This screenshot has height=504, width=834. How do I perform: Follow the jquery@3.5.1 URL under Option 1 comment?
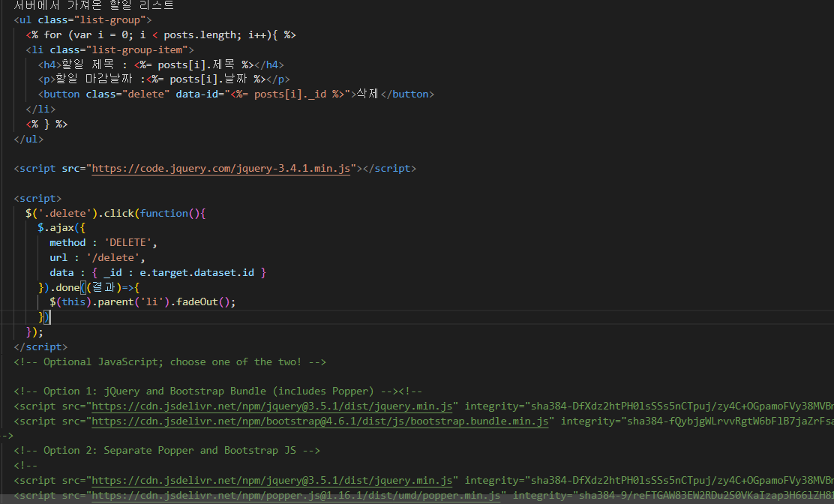point(271,406)
